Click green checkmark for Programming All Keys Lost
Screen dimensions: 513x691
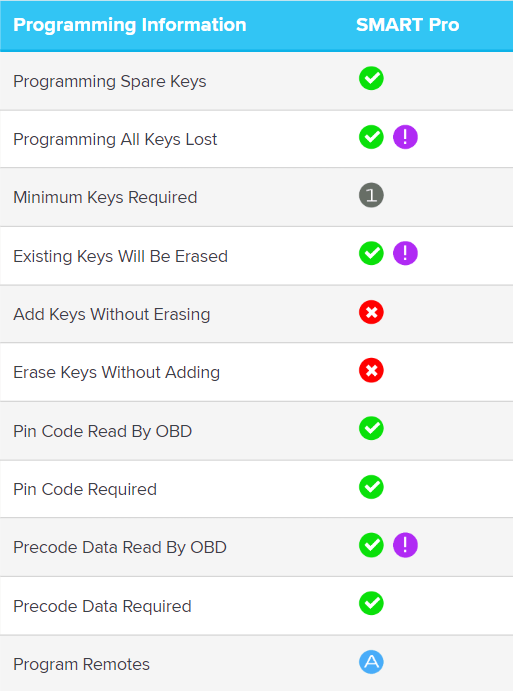point(371,137)
